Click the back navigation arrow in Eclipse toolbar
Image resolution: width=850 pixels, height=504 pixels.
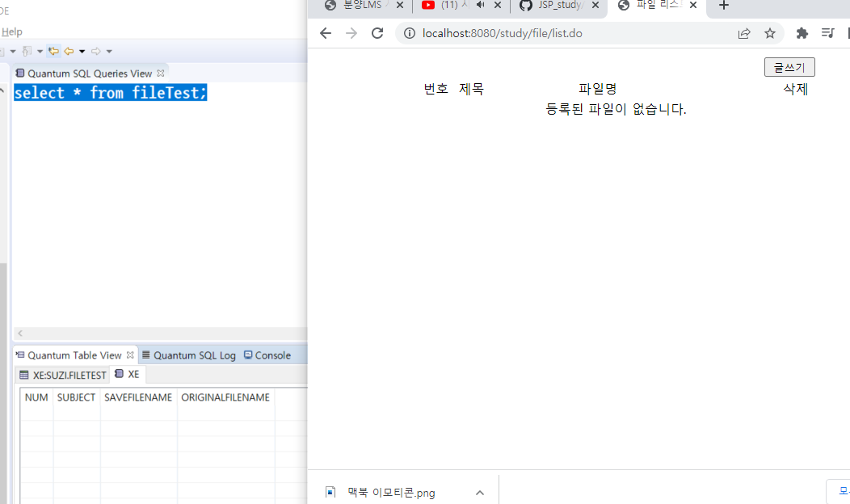coord(69,50)
